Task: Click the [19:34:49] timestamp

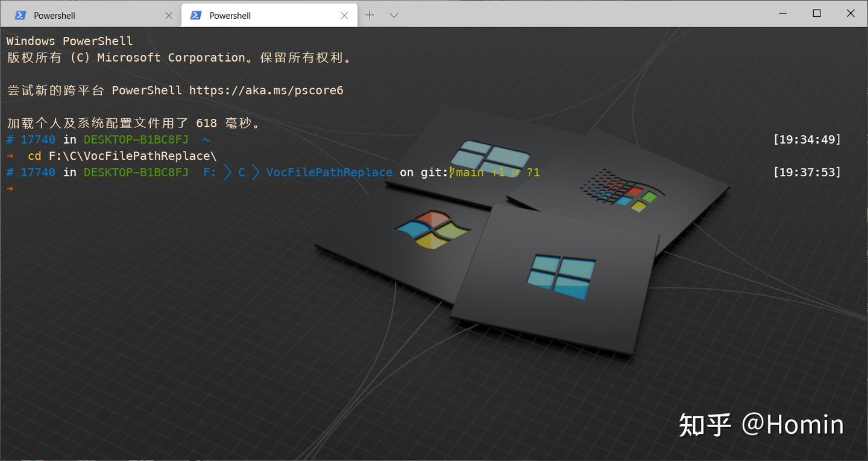Action: point(807,139)
